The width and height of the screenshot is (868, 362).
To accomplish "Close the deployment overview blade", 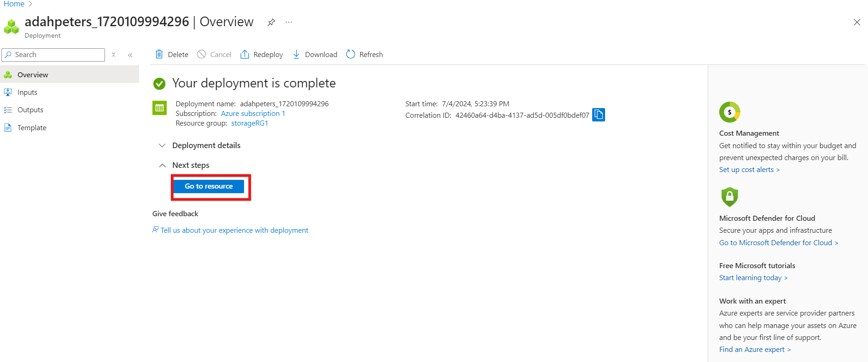I will pos(856,22).
